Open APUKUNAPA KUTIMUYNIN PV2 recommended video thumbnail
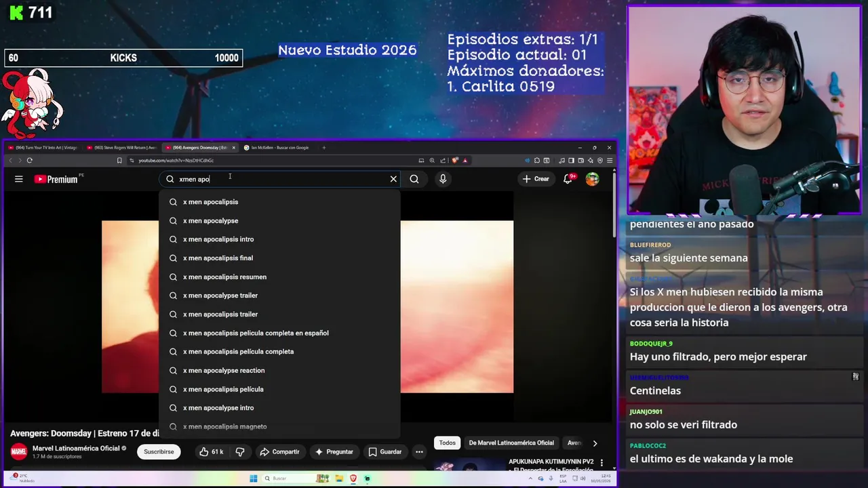Viewport: 868px width, 488px height. (x=468, y=466)
